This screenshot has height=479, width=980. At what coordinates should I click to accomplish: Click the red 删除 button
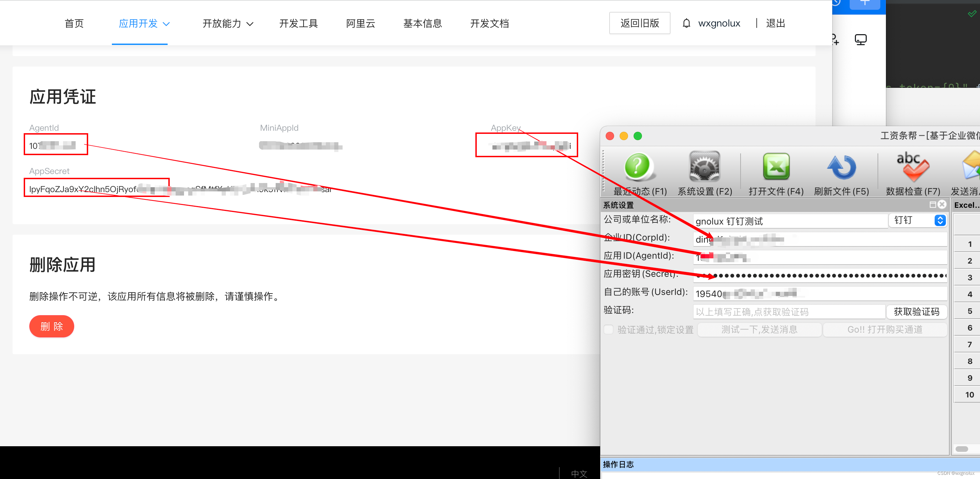click(52, 326)
